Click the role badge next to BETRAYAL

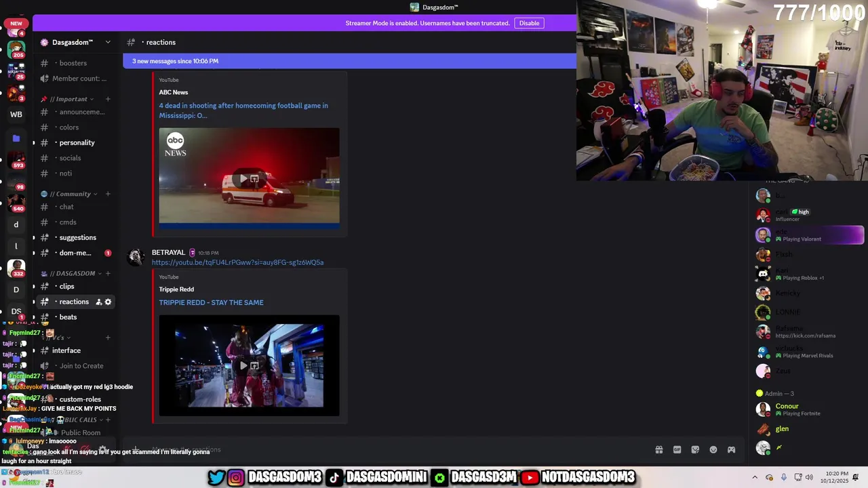pyautogui.click(x=192, y=253)
